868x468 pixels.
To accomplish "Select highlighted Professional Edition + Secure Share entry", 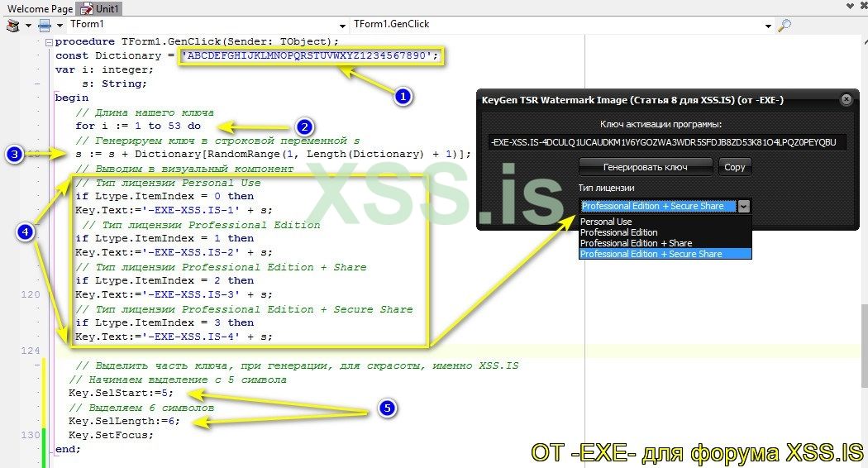I will pos(665,254).
